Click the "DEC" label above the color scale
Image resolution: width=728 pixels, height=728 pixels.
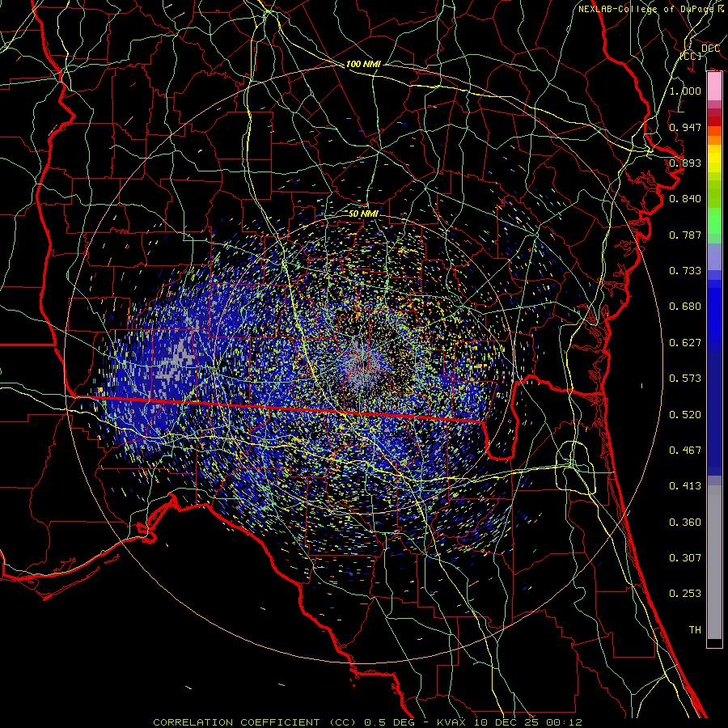pyautogui.click(x=710, y=49)
